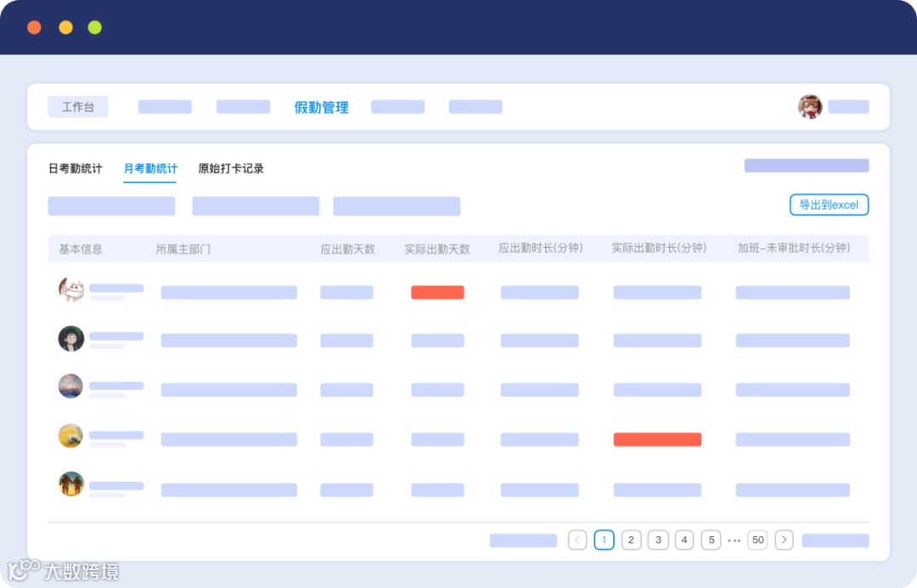Click the yellow minimize window dot

(65, 27)
